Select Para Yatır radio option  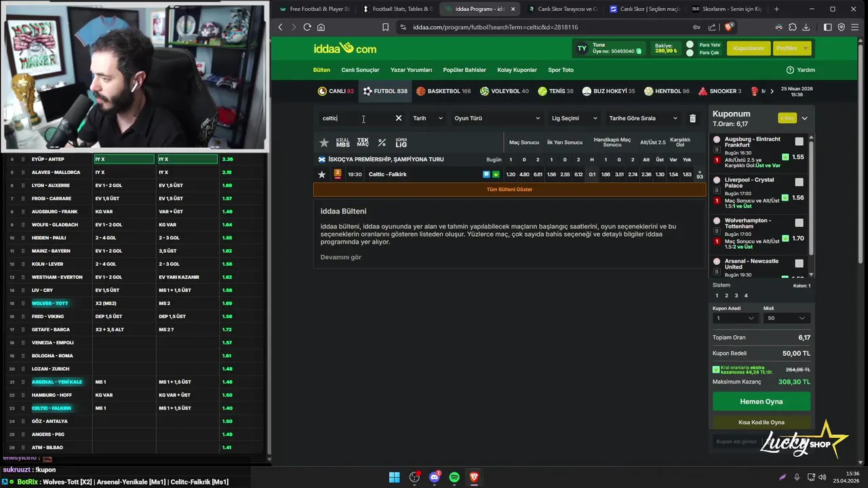click(x=690, y=45)
